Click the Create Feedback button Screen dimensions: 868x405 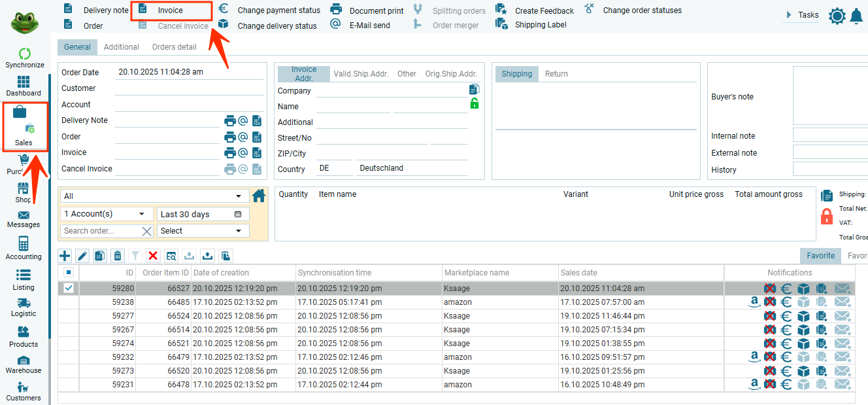544,10
